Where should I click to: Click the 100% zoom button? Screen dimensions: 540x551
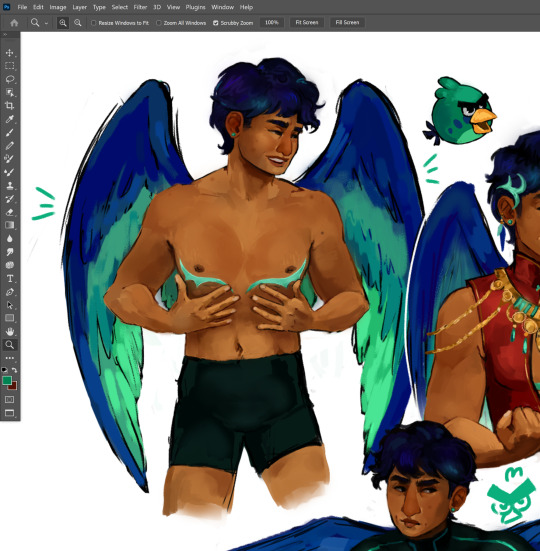click(x=272, y=22)
